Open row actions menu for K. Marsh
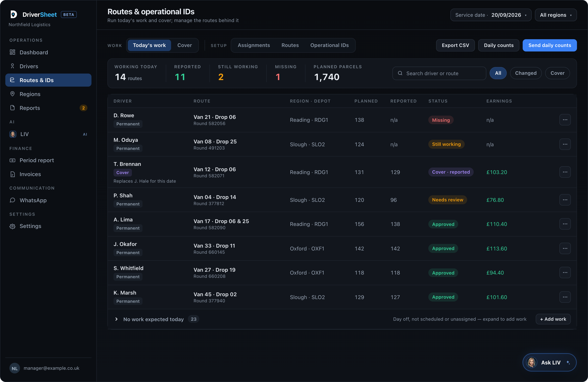588x382 pixels. (565, 297)
